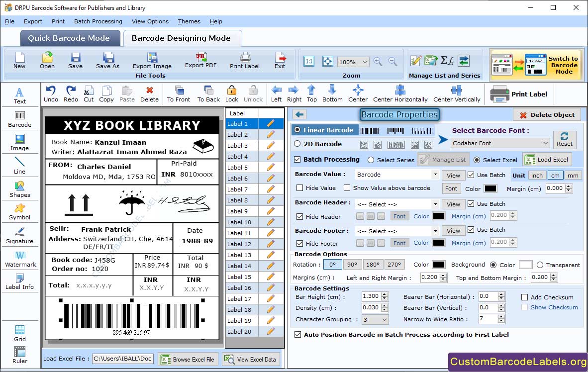Image resolution: width=588 pixels, height=372 pixels.
Task: Click View Excel Data button
Action: pos(250,359)
